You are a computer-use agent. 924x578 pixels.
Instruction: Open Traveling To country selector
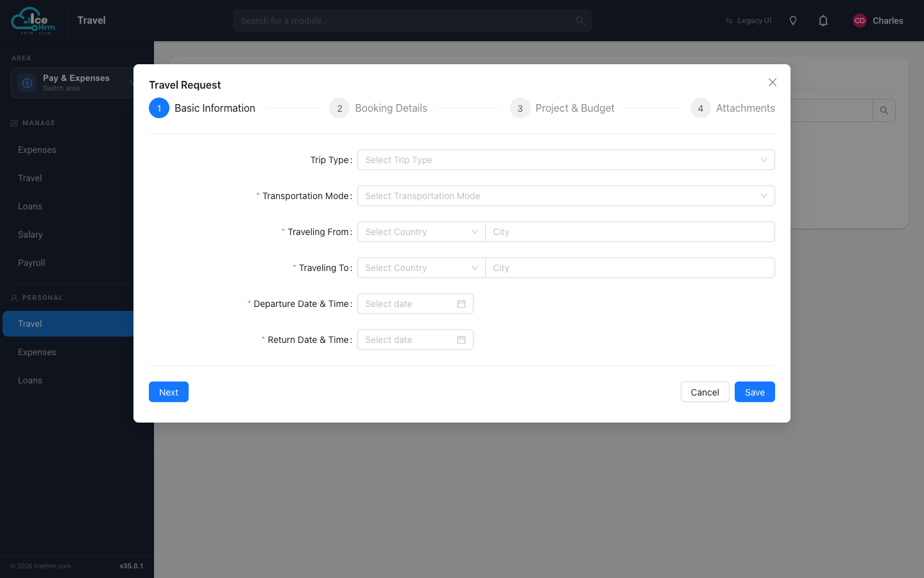pos(422,268)
